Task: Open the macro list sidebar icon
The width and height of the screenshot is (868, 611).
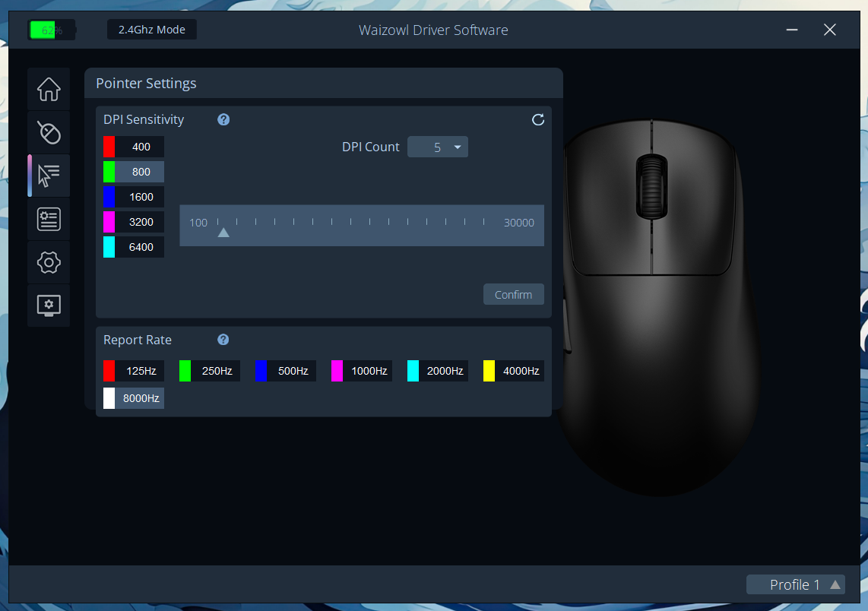Action: tap(49, 219)
